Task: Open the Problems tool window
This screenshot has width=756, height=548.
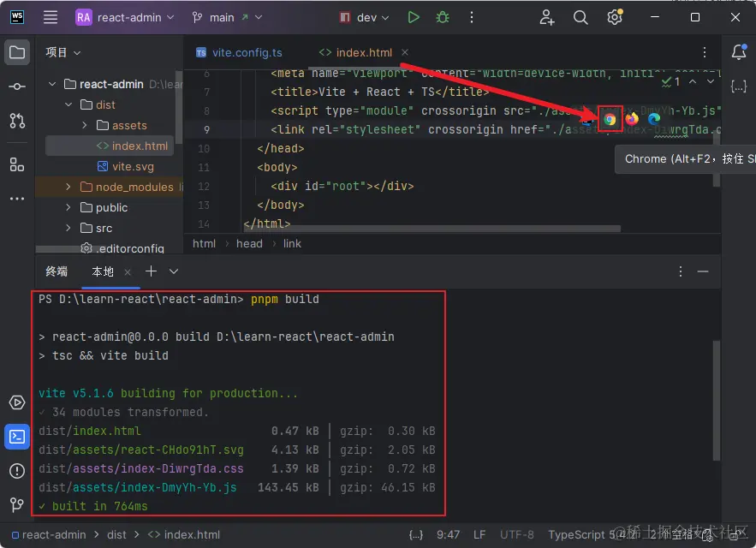Action: pyautogui.click(x=17, y=471)
